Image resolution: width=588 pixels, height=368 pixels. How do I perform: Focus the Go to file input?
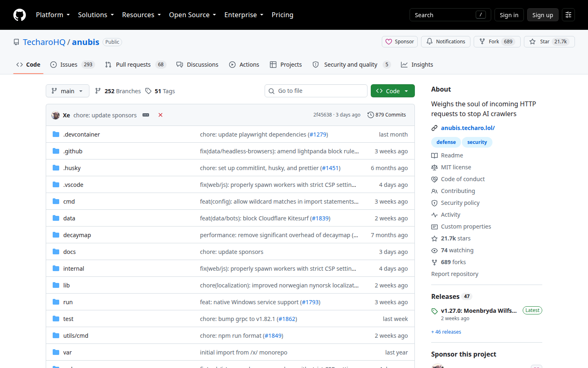coord(316,91)
